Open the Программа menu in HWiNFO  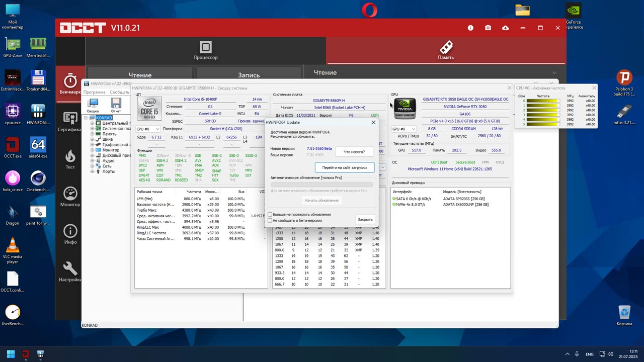(x=95, y=92)
